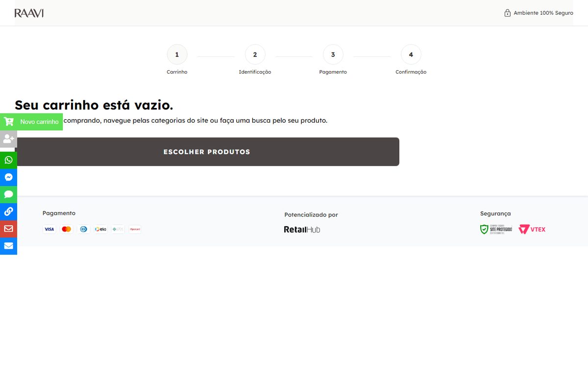Screen dimensions: 588x368
Task: Copy cart link with the chain icon
Action: 8,211
